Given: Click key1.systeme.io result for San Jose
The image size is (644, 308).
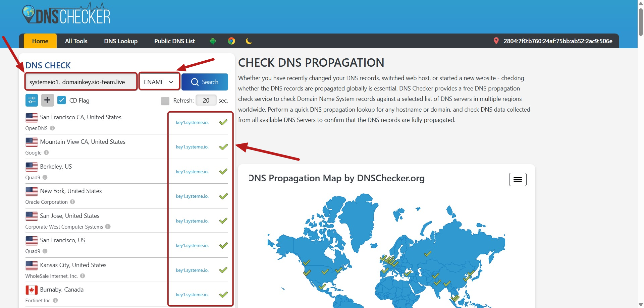Looking at the screenshot, I should (192, 221).
